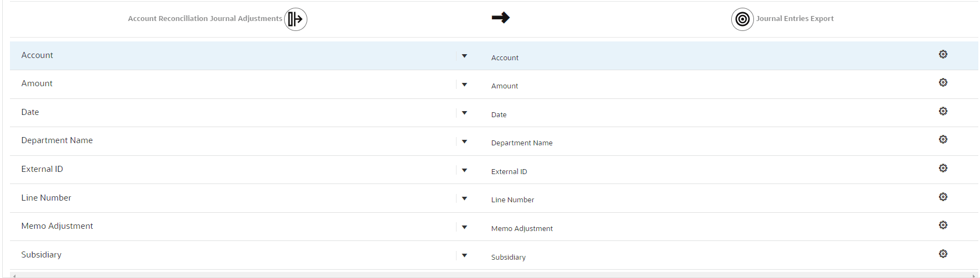Expand the Line Number source dropdown
This screenshot has width=980, height=278.
[x=464, y=198]
